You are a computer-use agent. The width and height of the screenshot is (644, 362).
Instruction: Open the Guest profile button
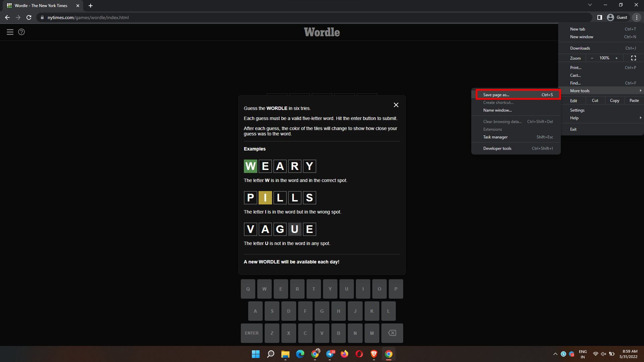pyautogui.click(x=618, y=17)
